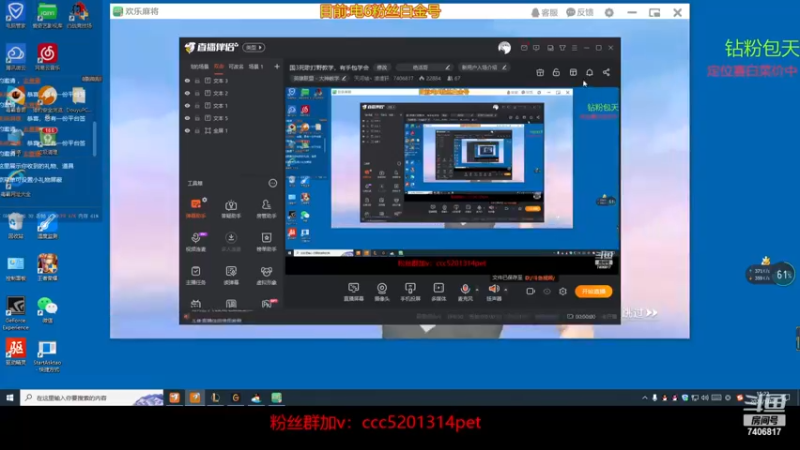This screenshot has height=450, width=800.
Task: Toggle visibility of 文本 2 layer
Action: pyautogui.click(x=187, y=93)
